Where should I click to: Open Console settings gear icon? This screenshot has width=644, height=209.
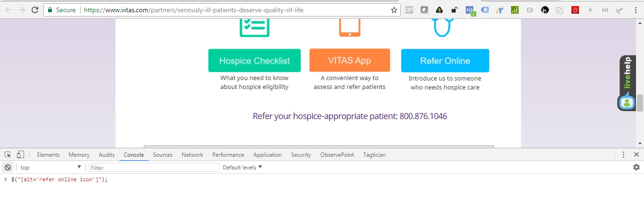[636, 167]
